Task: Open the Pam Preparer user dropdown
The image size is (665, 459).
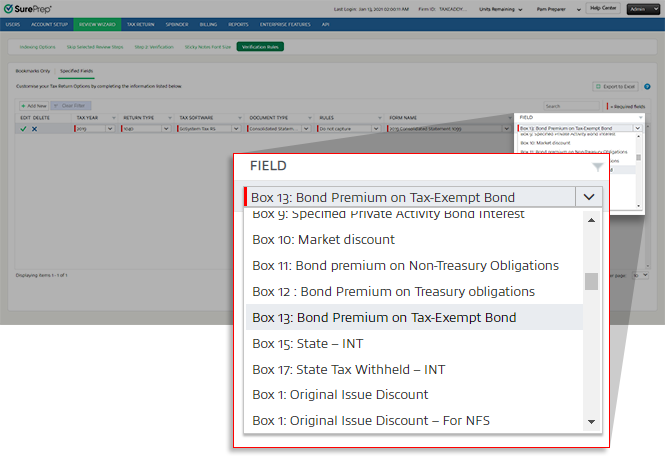Action: (x=558, y=9)
